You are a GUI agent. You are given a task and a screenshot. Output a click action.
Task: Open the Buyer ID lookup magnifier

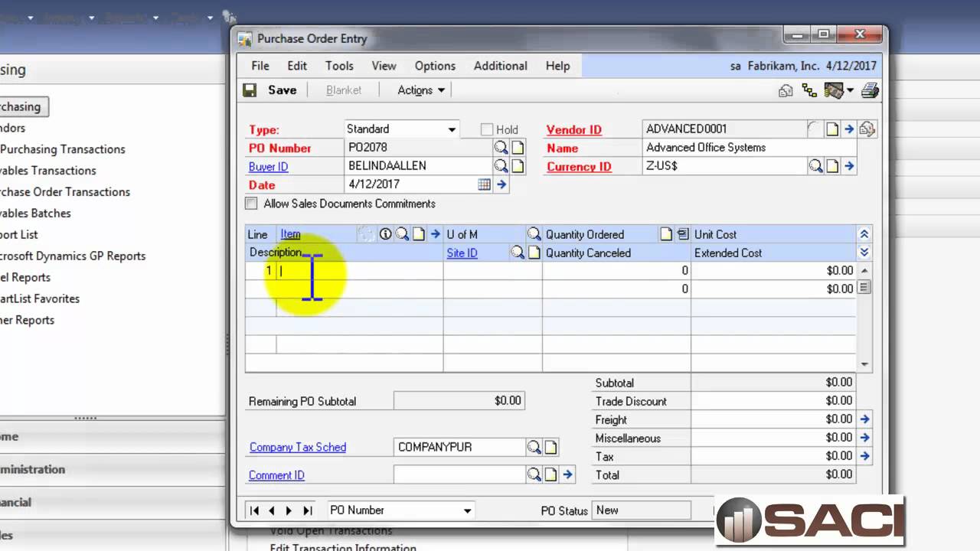coord(501,166)
